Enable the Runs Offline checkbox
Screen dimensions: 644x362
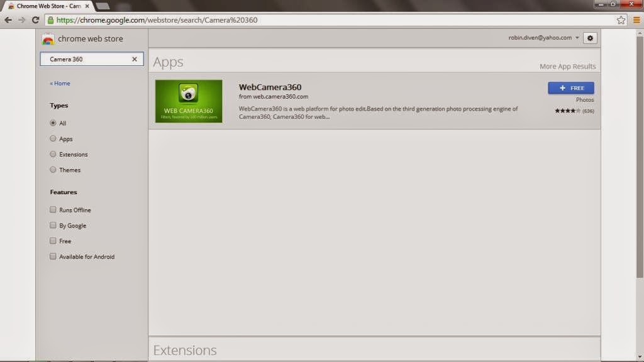[x=53, y=209]
